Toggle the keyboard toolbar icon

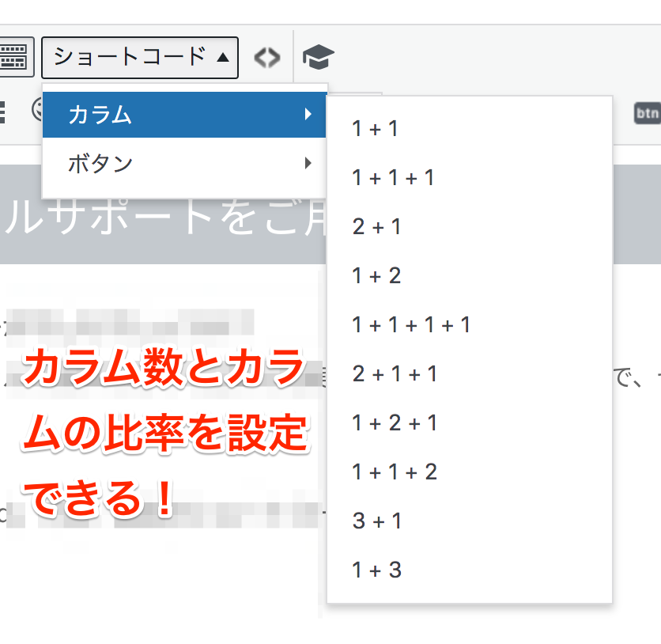point(16,57)
